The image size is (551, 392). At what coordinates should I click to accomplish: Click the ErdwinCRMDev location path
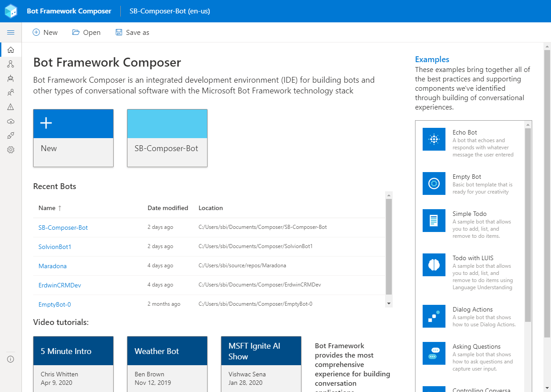pos(260,285)
